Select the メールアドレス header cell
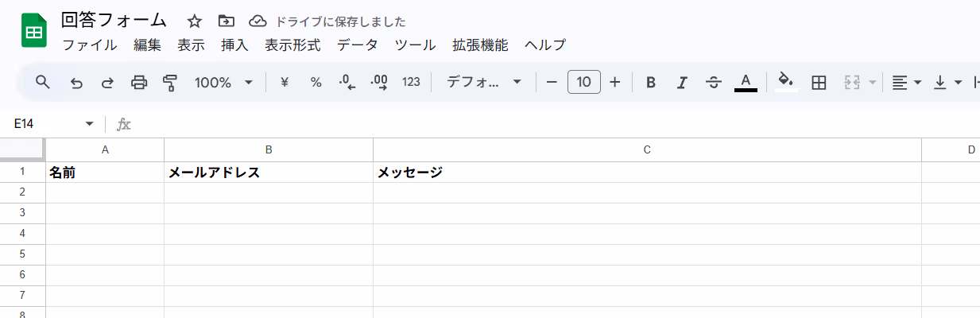The image size is (980, 318). 269,172
